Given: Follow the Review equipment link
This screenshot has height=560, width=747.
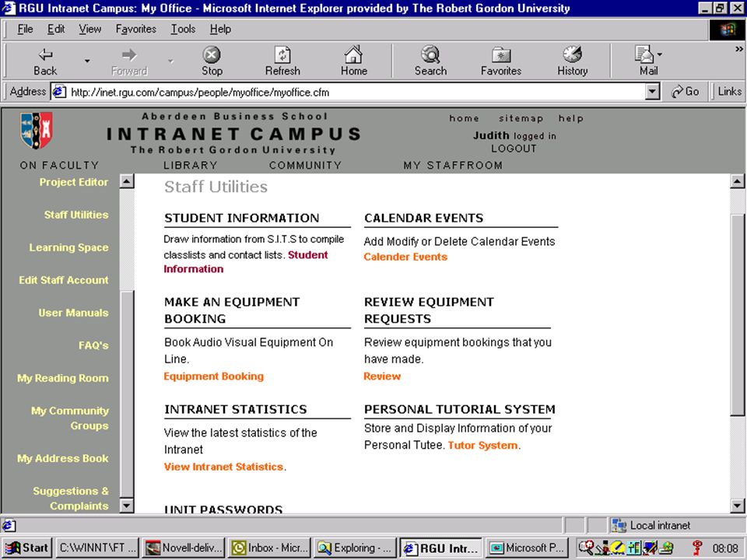Looking at the screenshot, I should tap(382, 376).
